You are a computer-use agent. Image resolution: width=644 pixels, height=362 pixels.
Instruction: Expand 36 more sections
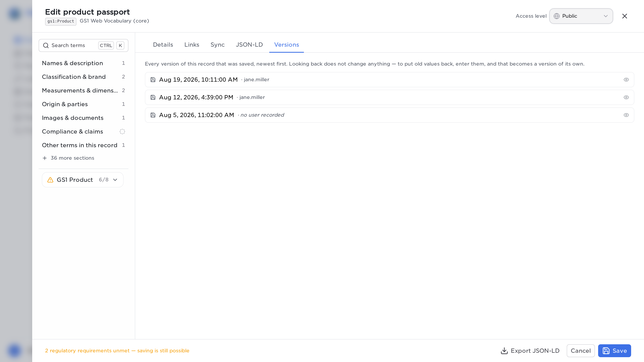(68, 158)
